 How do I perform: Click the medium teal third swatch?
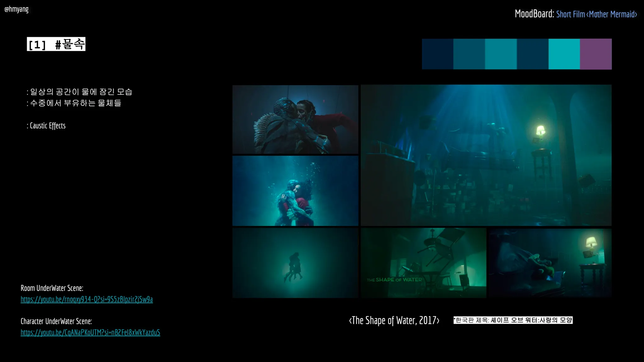pos(501,54)
